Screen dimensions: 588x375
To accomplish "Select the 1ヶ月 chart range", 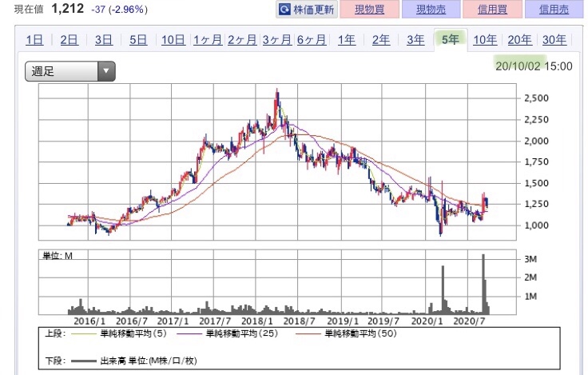I will click(208, 39).
